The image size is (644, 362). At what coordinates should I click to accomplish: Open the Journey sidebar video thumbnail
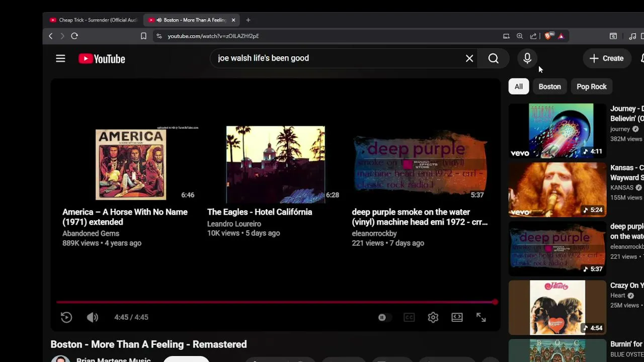pos(557,131)
